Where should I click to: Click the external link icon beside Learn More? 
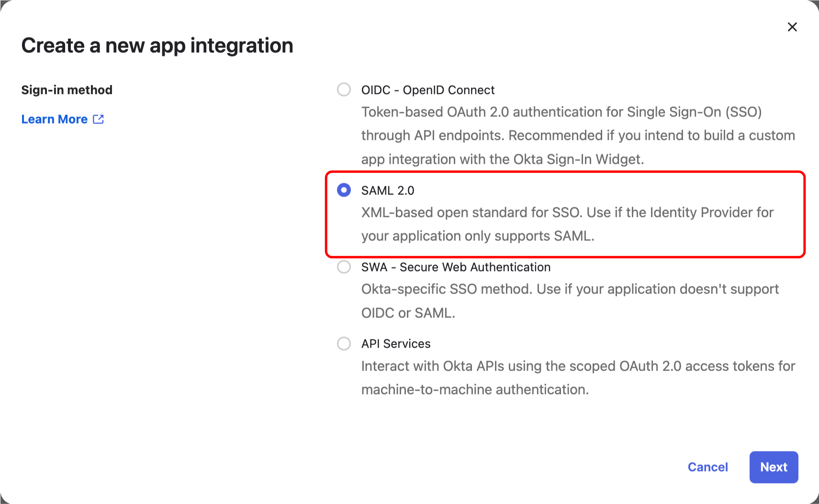pyautogui.click(x=99, y=119)
